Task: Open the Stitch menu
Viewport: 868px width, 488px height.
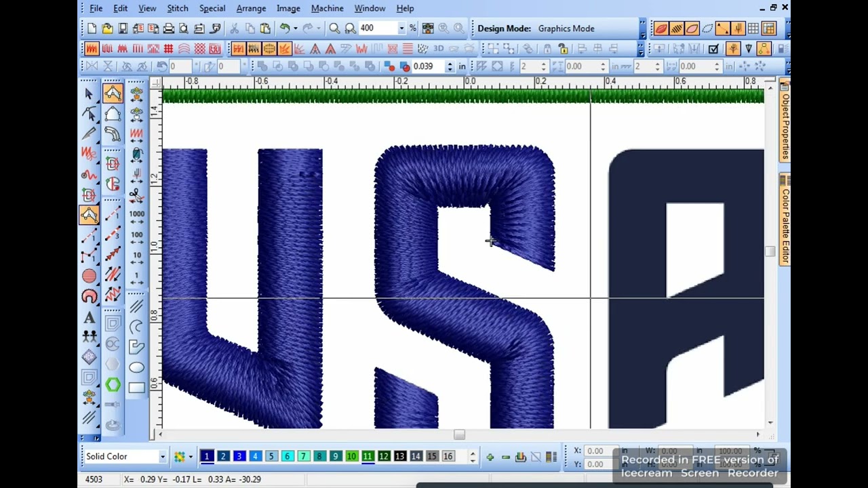Action: [178, 8]
